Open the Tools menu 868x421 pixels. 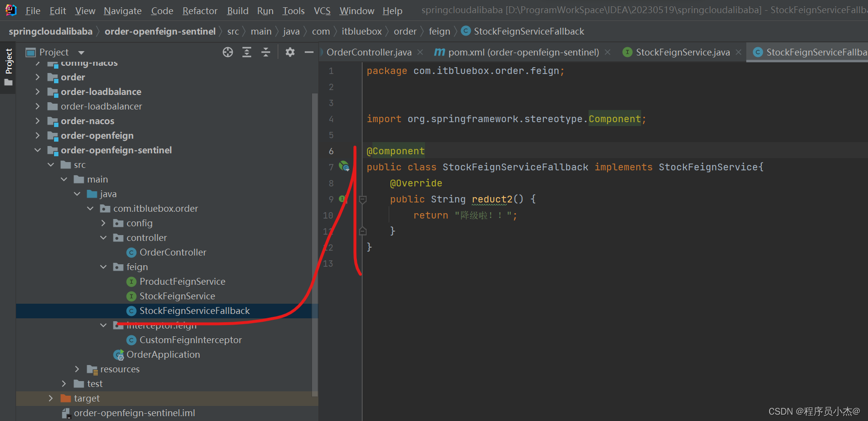coord(294,11)
